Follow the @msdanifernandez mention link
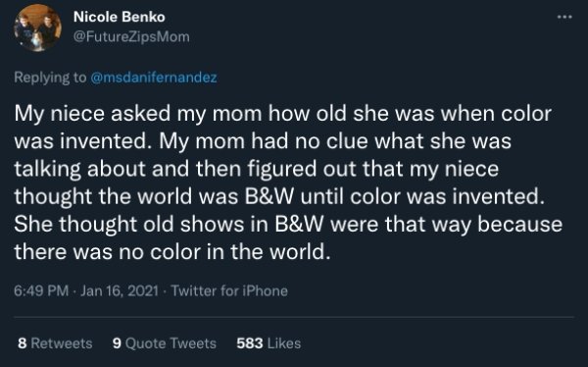 [x=154, y=78]
